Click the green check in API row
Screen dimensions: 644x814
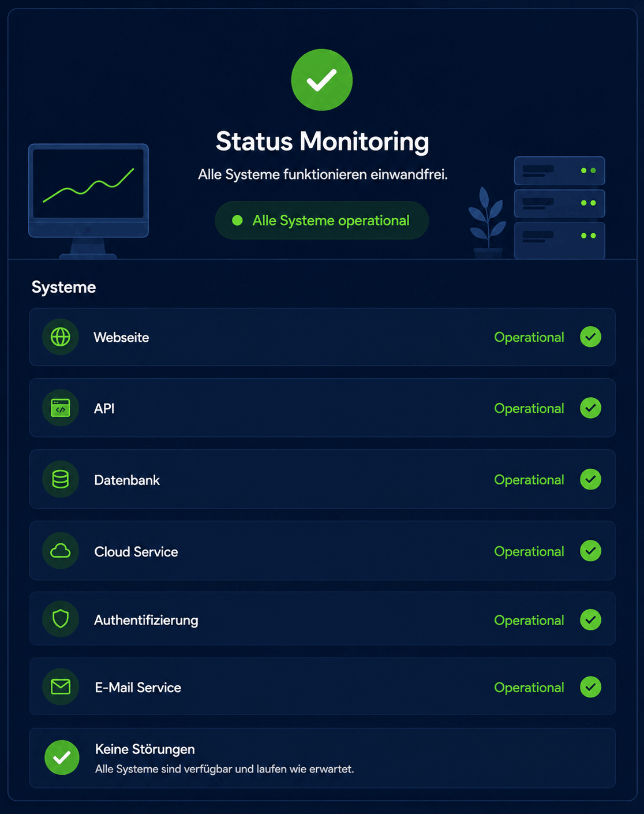pyautogui.click(x=590, y=408)
